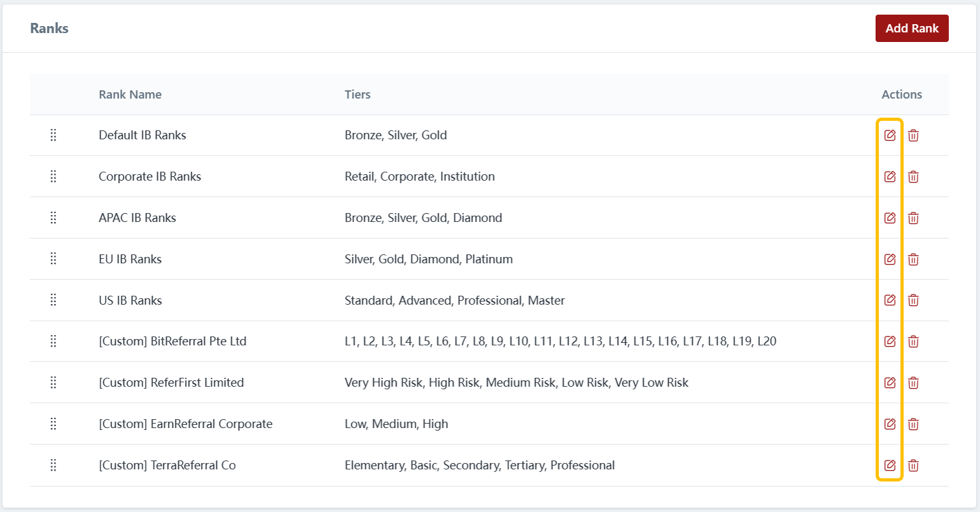980x512 pixels.
Task: Click the 'Retail, Corporate, Institution' tiers cell
Action: (x=420, y=176)
